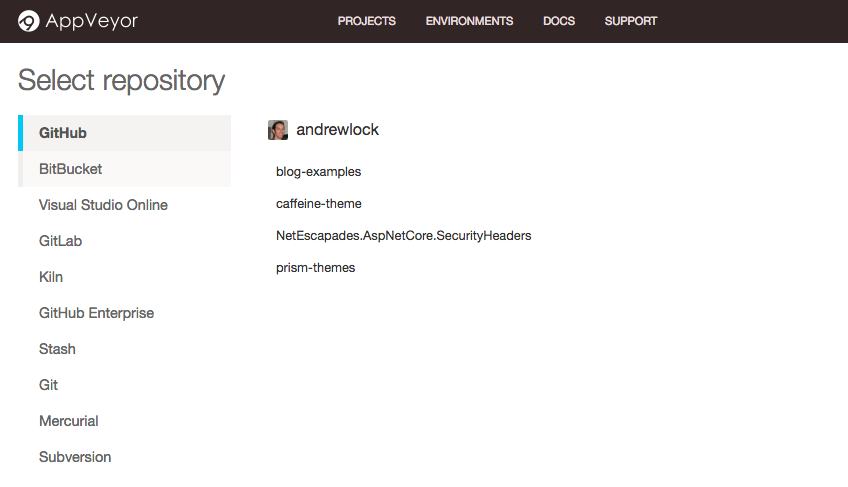Choose the NetEscapades.AspNetCore.SecurityHeaders repository
The width and height of the screenshot is (848, 487).
403,235
